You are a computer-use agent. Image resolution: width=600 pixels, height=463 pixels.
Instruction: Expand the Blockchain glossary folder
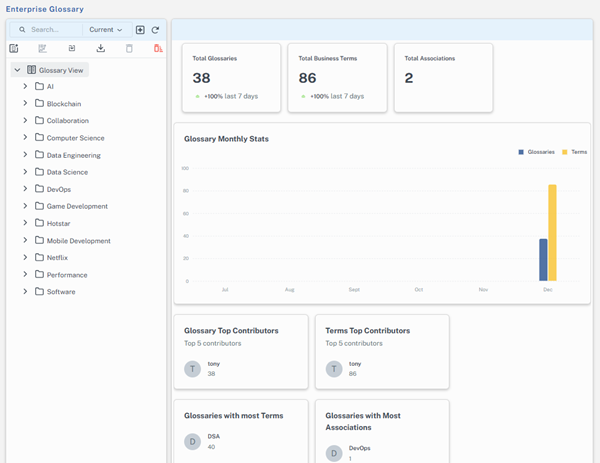[x=25, y=104]
